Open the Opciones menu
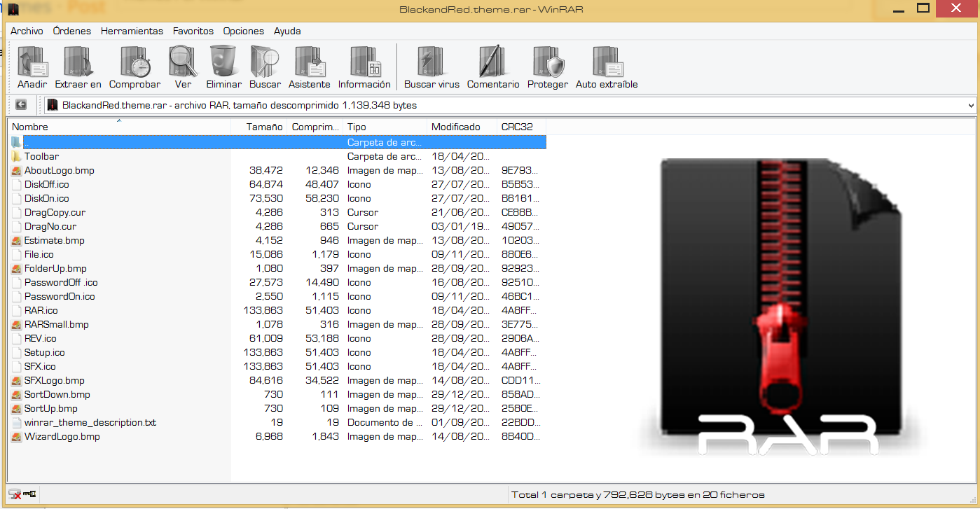The width and height of the screenshot is (980, 509). click(x=244, y=31)
